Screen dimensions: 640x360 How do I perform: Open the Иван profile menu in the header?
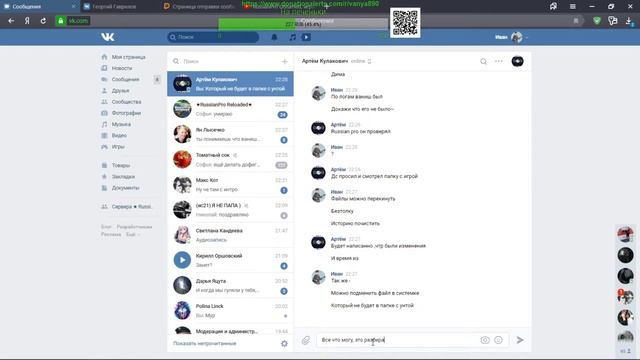coord(511,37)
